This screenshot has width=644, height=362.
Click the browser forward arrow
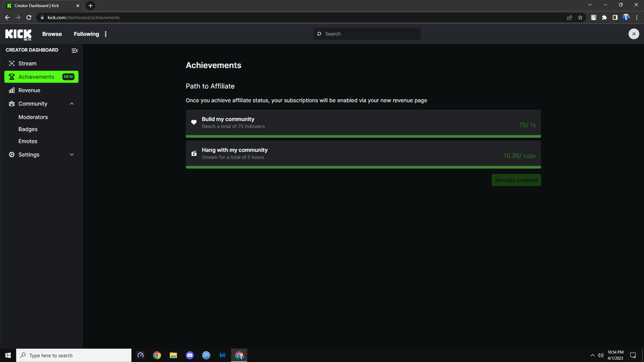[18, 17]
